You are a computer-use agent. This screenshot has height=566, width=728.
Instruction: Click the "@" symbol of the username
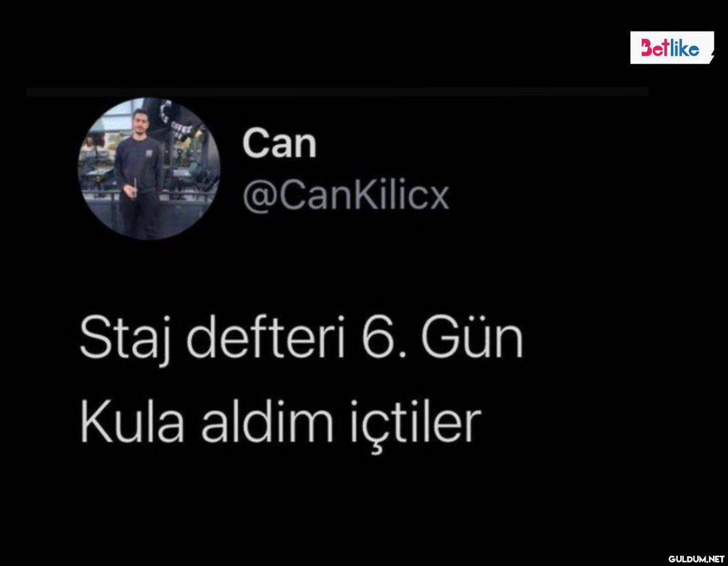tap(256, 197)
